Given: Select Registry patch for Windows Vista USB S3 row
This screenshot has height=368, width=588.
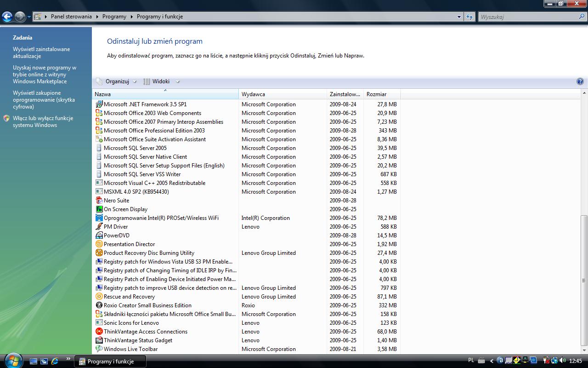Looking at the screenshot, I should [x=246, y=262].
